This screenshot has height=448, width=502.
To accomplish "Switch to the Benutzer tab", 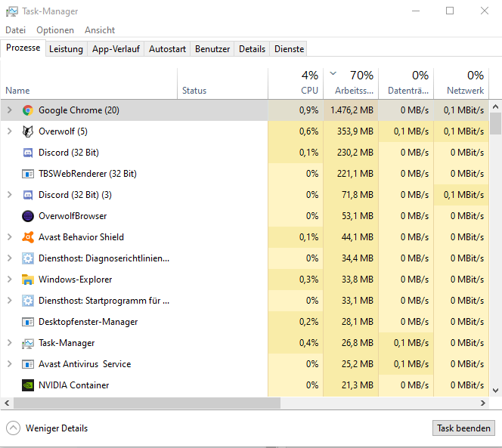I will tap(212, 49).
